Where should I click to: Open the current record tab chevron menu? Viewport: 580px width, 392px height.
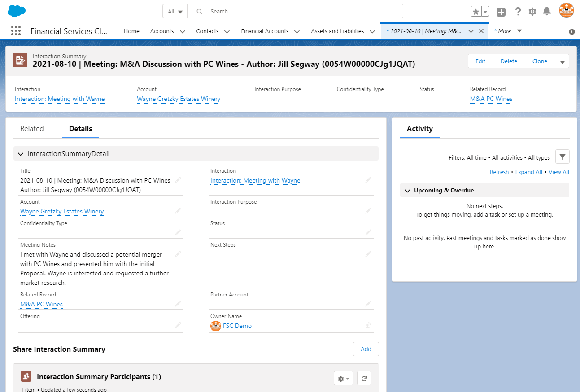click(471, 31)
